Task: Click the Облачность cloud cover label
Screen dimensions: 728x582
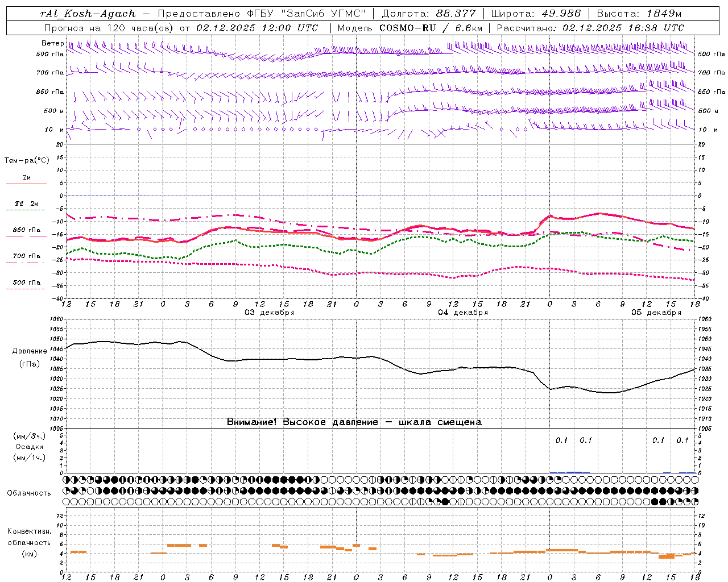Action: [x=29, y=493]
